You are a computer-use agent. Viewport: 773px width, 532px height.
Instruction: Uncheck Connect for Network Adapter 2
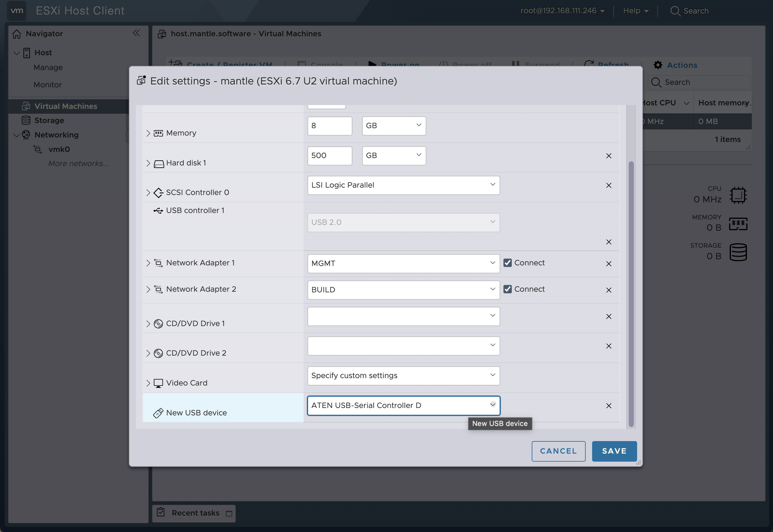tap(507, 289)
